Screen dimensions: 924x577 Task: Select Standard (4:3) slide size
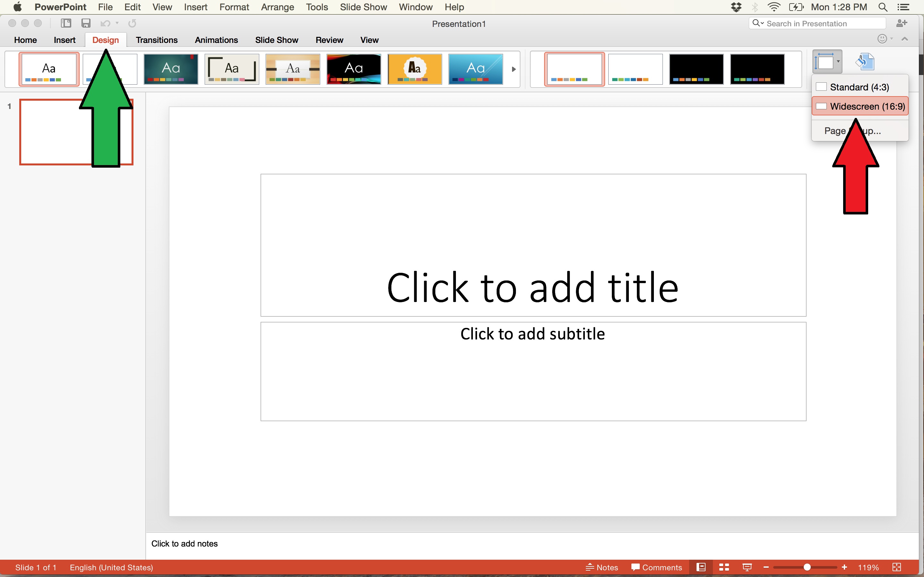click(859, 87)
